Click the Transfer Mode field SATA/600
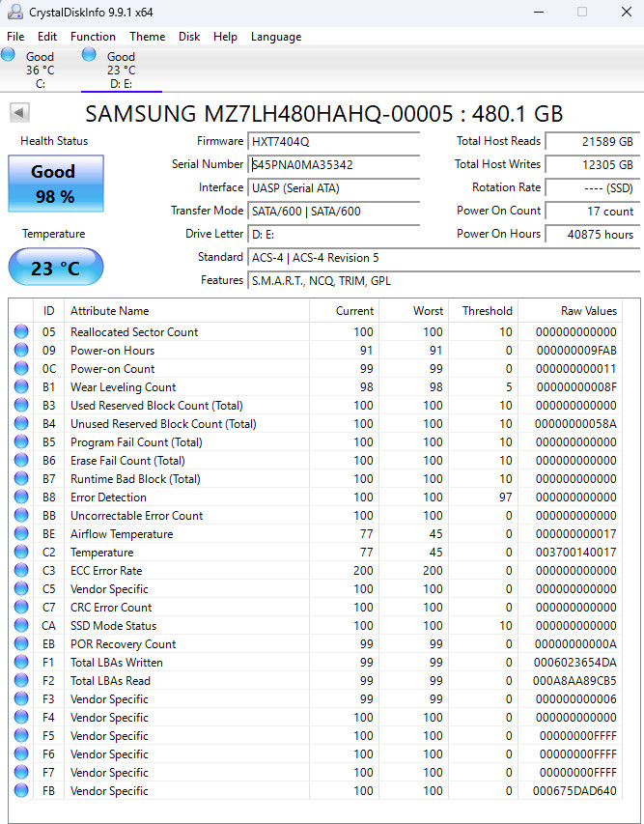The height and width of the screenshot is (824, 644). 333,212
